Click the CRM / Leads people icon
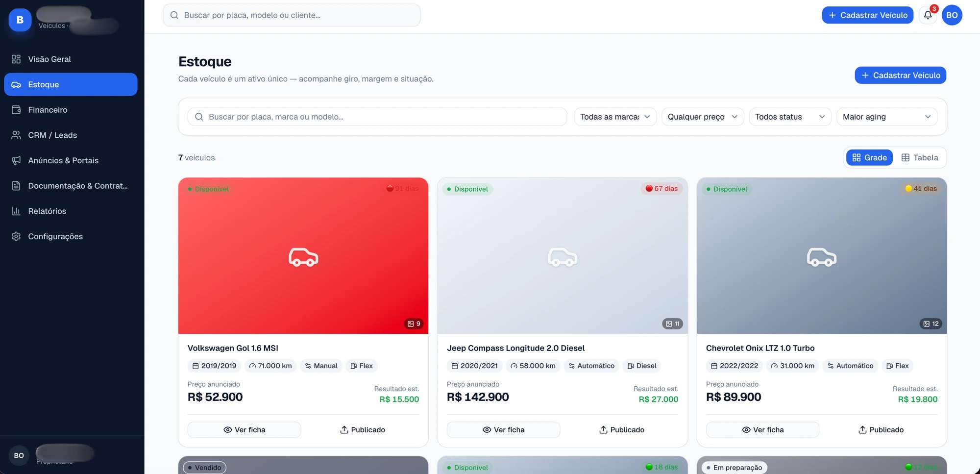Viewport: 980px width, 474px height. click(16, 135)
